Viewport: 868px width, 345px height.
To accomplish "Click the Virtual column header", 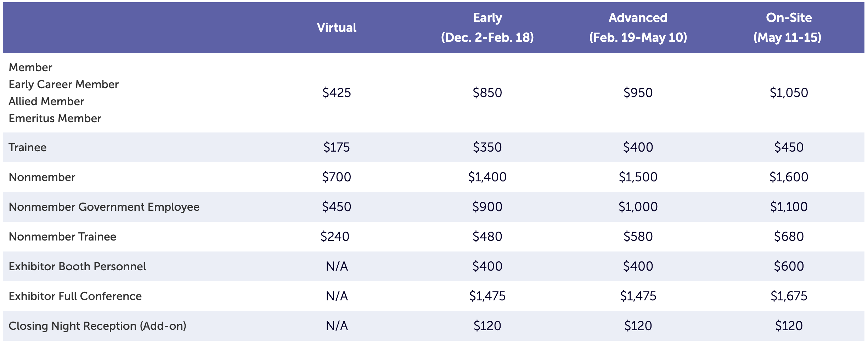I will click(x=337, y=28).
